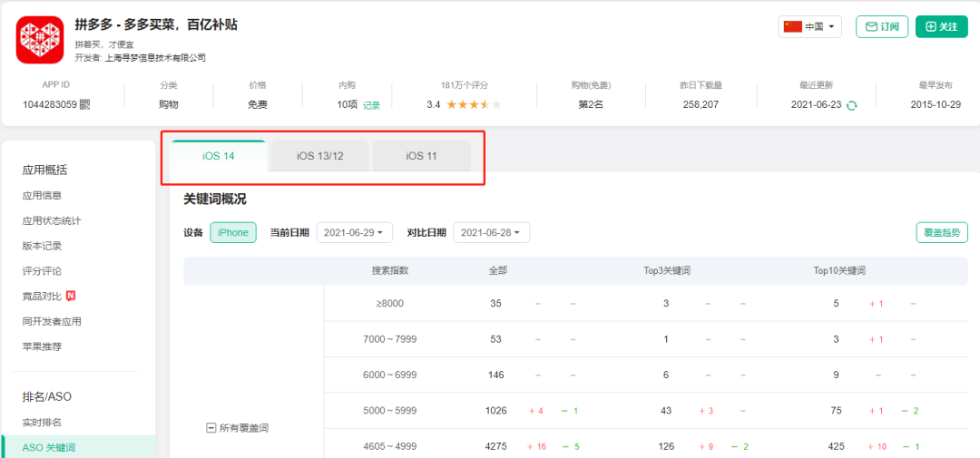
Task: Click the 订阅 subscribe button
Action: (882, 26)
